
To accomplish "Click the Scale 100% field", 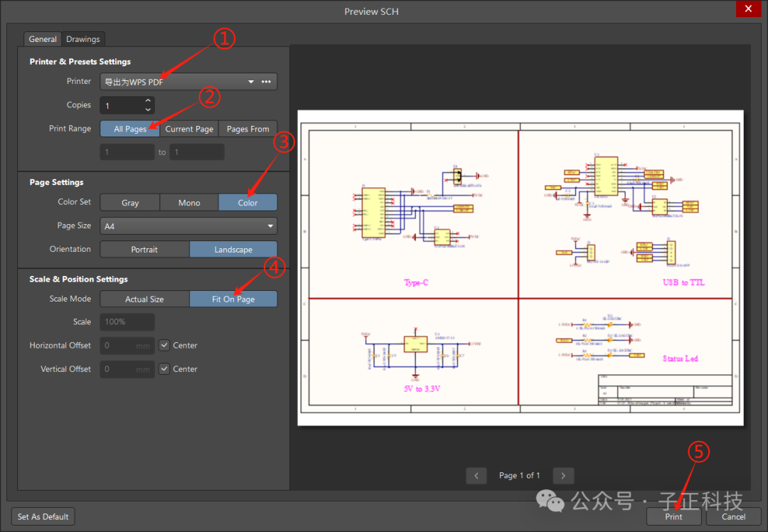I will click(127, 322).
